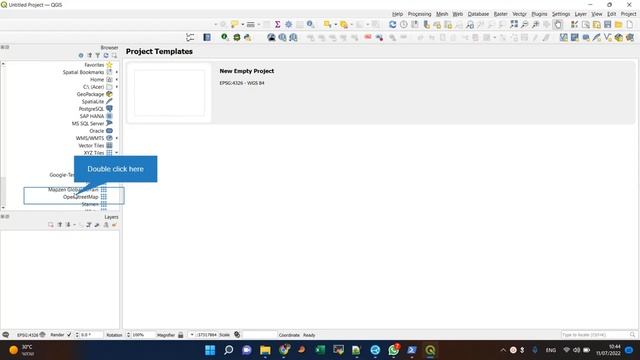Open taskbar Search magnifier
640x360 pixels.
229,350
